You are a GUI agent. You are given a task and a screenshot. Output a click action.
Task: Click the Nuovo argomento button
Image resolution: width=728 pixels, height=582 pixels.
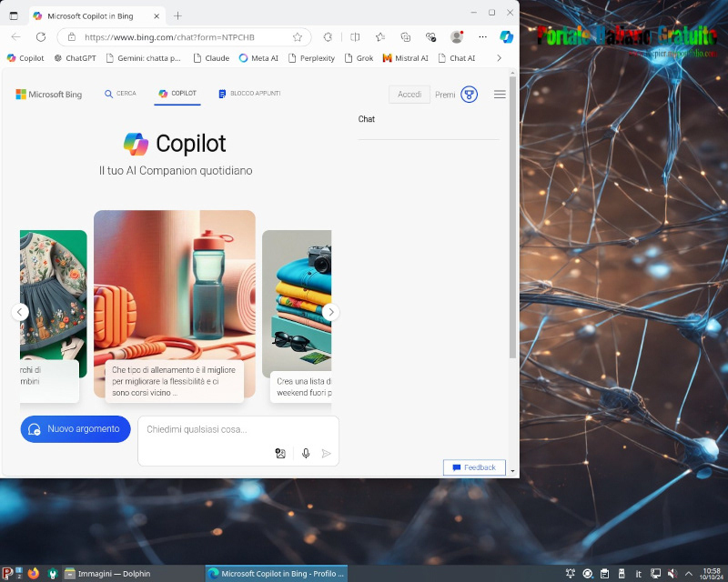(x=76, y=429)
